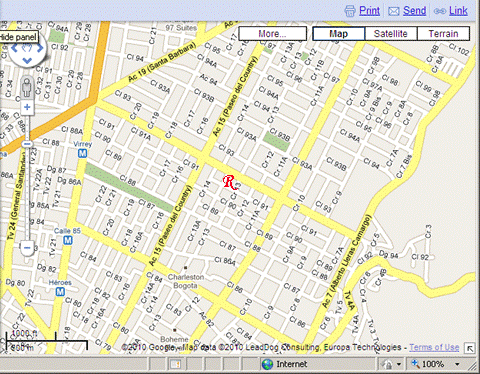Image resolution: width=480 pixels, height=374 pixels.
Task: Open the Print link
Action: point(369,11)
